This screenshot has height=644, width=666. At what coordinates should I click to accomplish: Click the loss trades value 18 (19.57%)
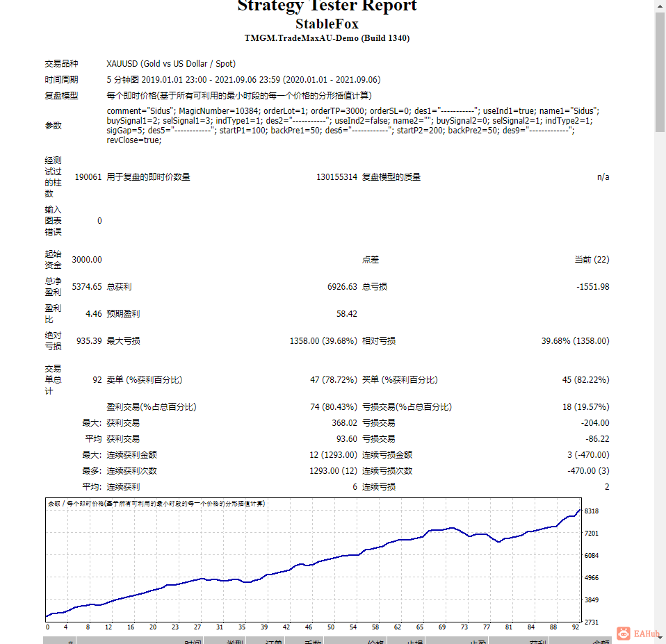tap(586, 407)
